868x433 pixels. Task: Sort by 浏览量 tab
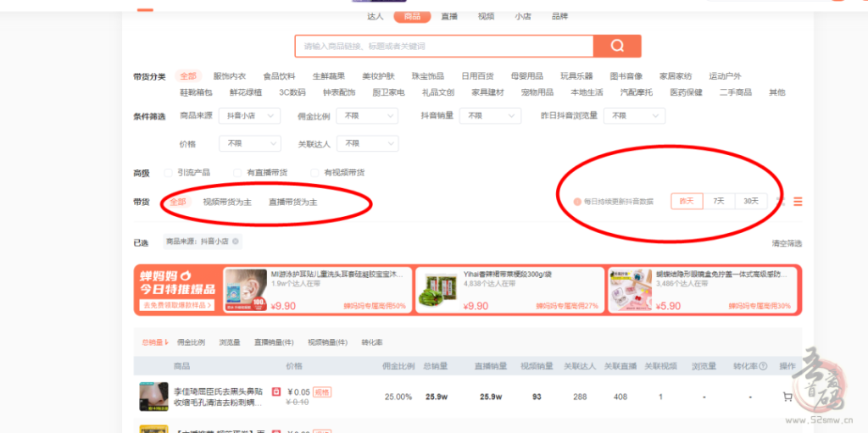coord(230,342)
